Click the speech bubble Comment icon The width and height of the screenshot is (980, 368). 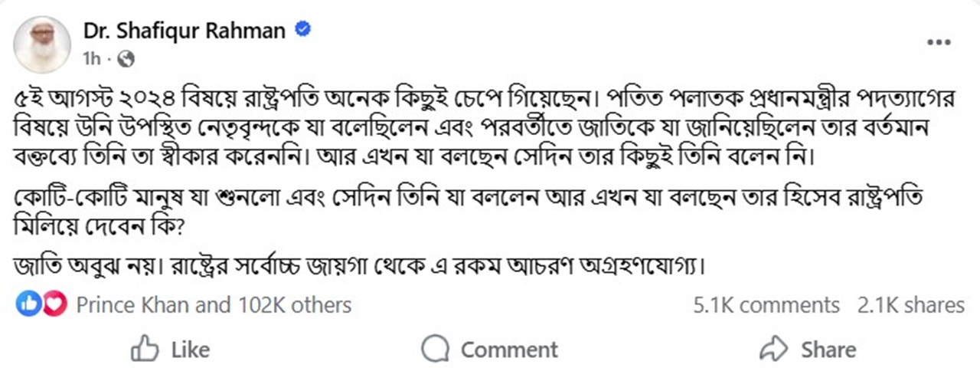tap(436, 349)
